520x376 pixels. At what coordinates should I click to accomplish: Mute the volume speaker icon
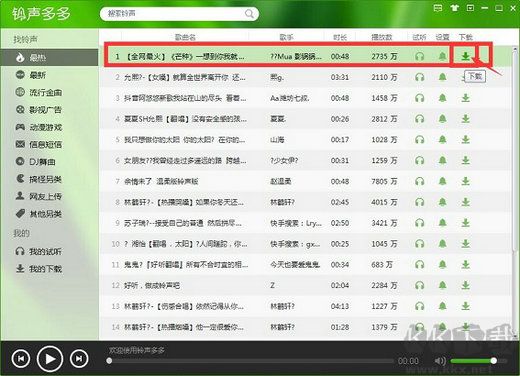click(x=440, y=361)
